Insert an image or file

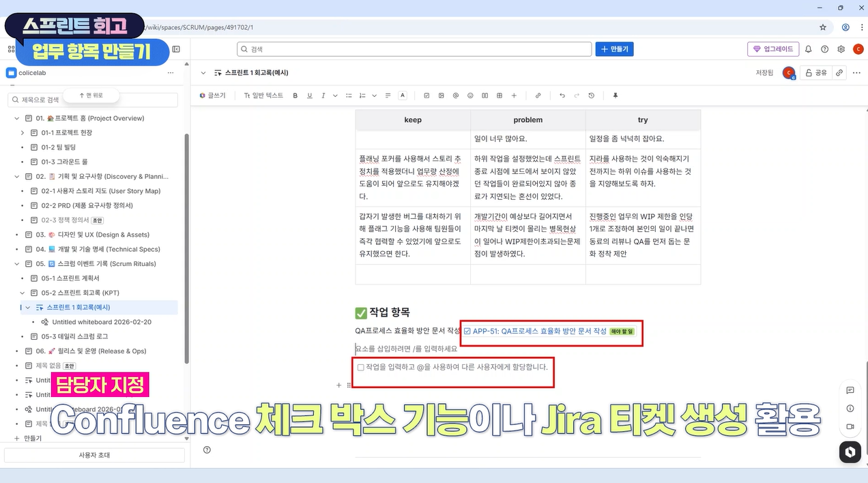coord(442,96)
